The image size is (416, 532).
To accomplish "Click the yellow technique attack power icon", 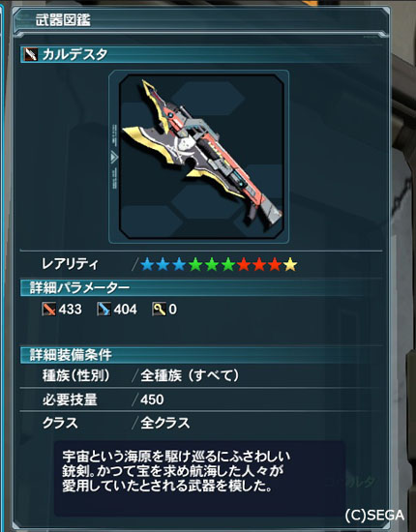I will tap(159, 310).
